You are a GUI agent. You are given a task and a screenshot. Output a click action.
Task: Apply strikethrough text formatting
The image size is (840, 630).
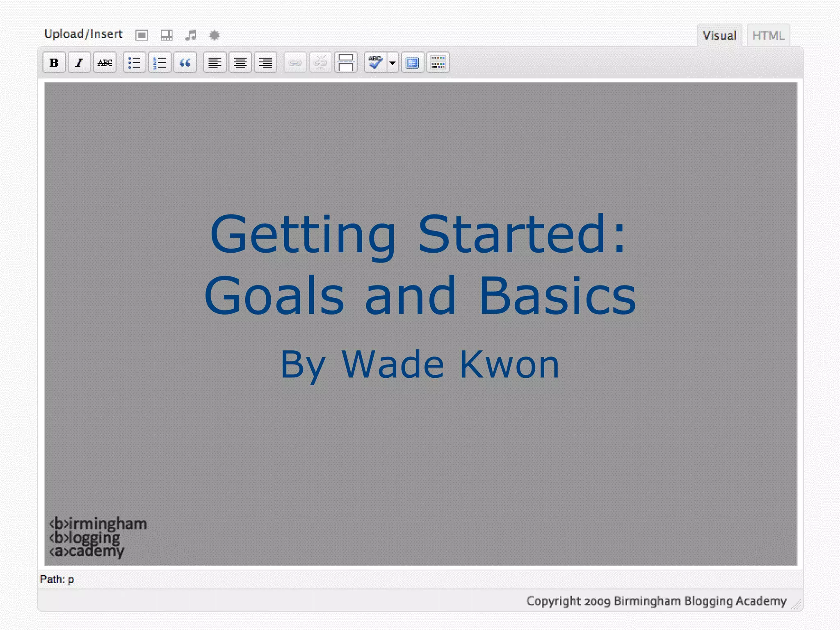click(x=105, y=63)
